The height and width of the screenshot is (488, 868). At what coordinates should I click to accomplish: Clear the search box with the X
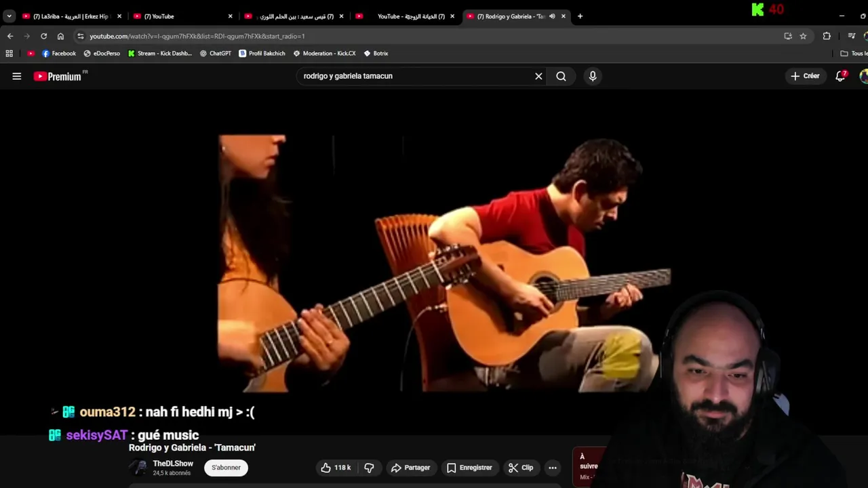tap(538, 76)
